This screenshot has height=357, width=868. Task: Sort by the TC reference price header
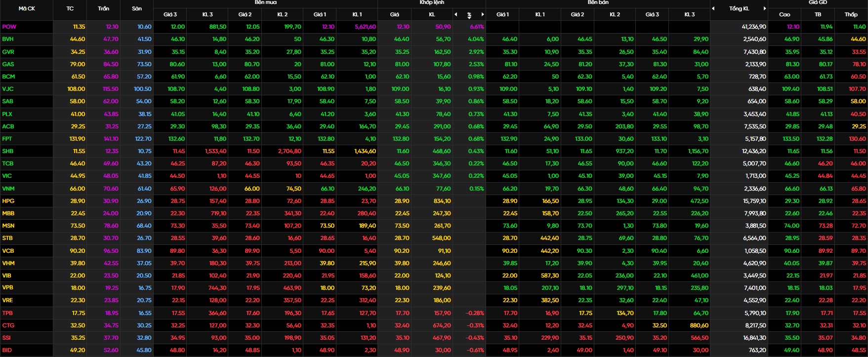(x=70, y=8)
